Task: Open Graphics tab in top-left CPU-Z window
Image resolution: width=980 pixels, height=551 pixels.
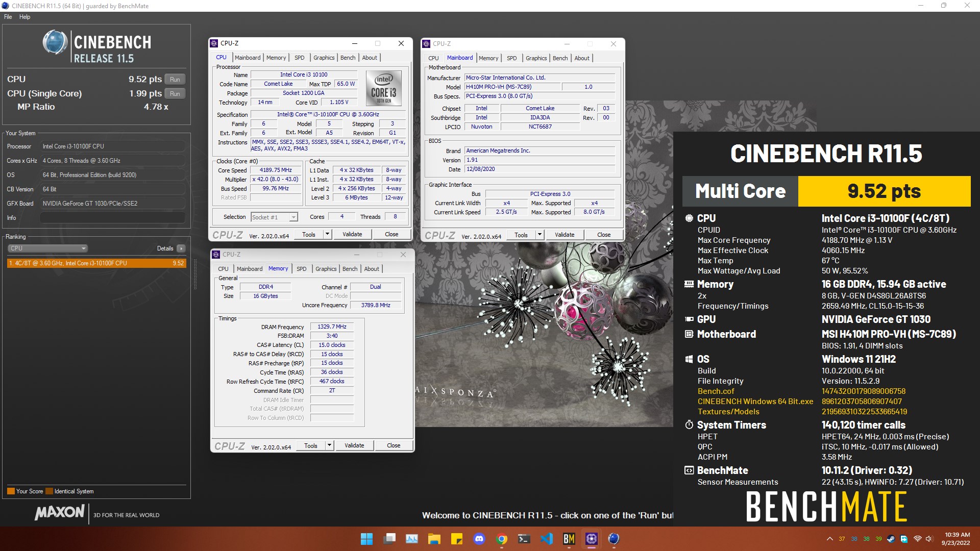Action: coord(324,58)
